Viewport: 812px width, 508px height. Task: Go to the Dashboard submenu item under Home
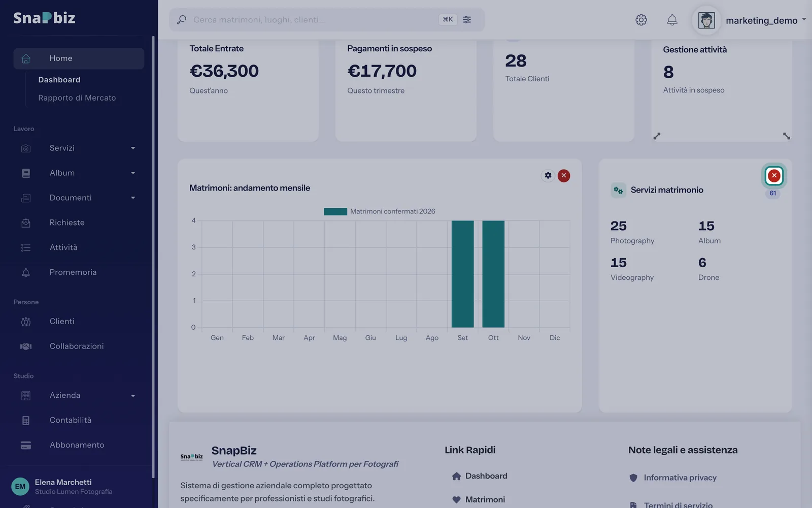[59, 80]
